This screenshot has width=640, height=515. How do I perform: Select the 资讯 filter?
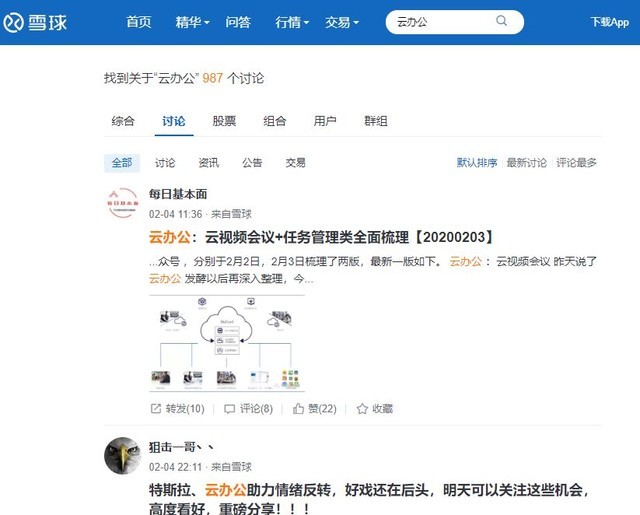tap(209, 163)
